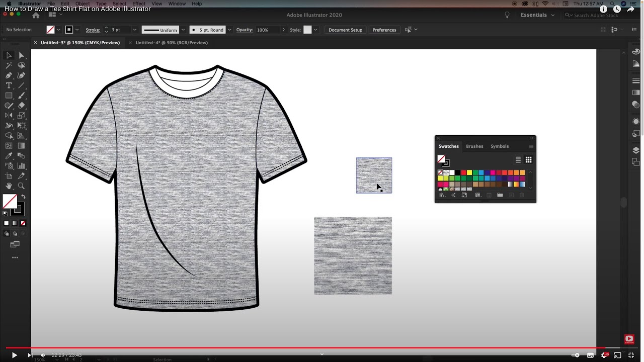Switch Swatches panel to thumbnail grid view
This screenshot has height=362, width=644.
coord(528,160)
